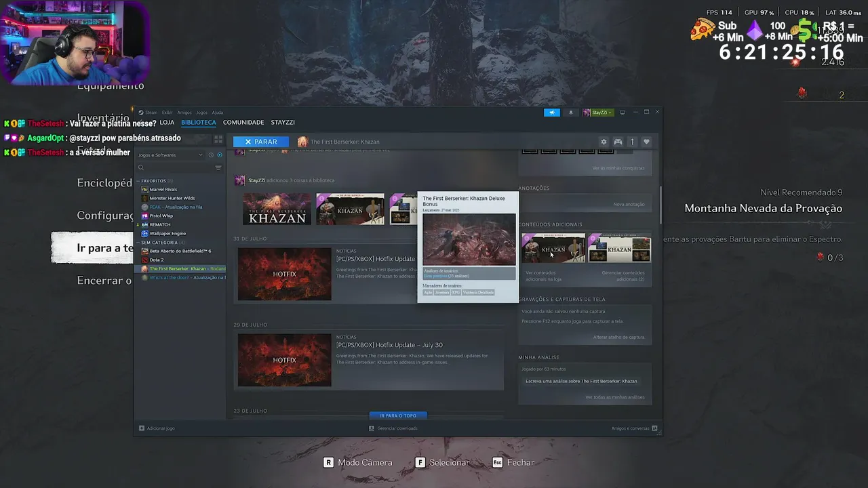
Task: Click IR PARA O TOPO button
Action: click(x=398, y=415)
